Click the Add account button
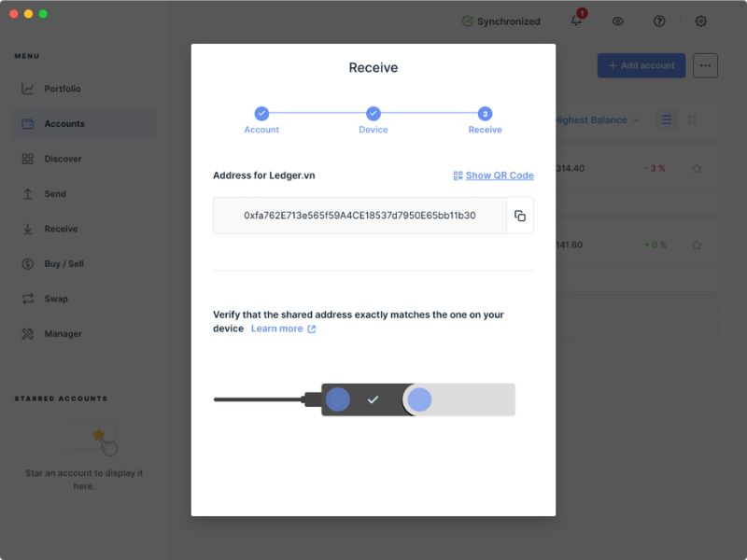The image size is (747, 560). (641, 65)
